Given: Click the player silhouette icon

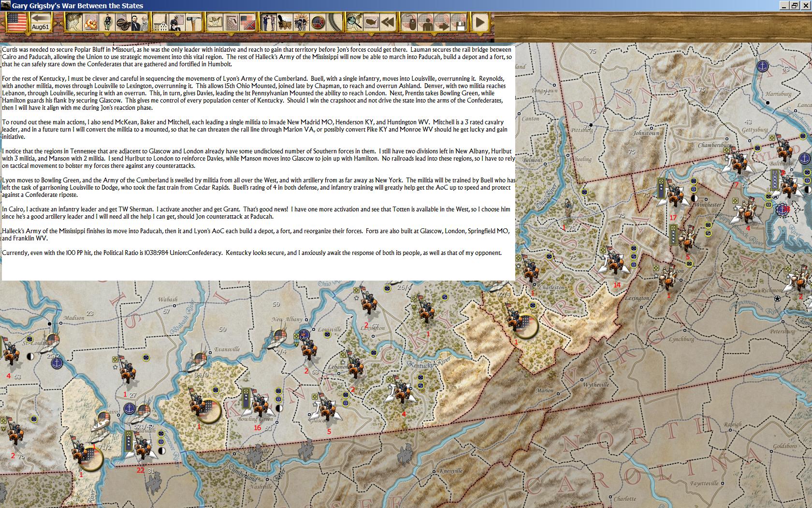Looking at the screenshot, I should (x=426, y=22).
